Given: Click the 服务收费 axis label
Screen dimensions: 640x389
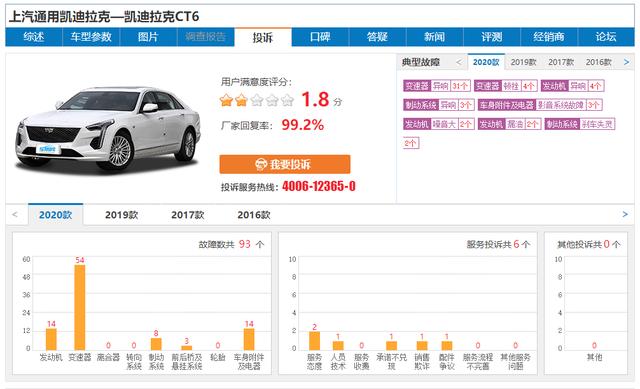Looking at the screenshot, I should click(x=362, y=362).
